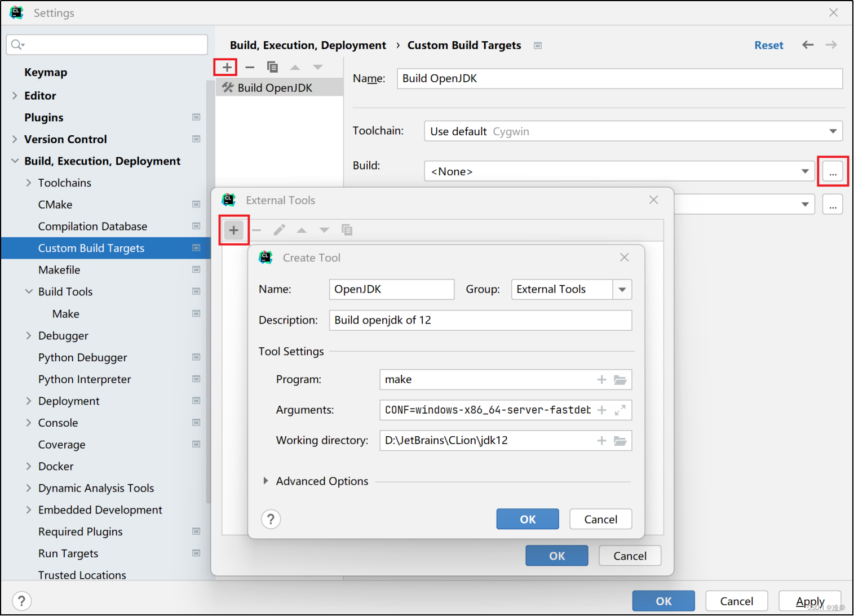Expand Advanced Options section

click(x=266, y=481)
